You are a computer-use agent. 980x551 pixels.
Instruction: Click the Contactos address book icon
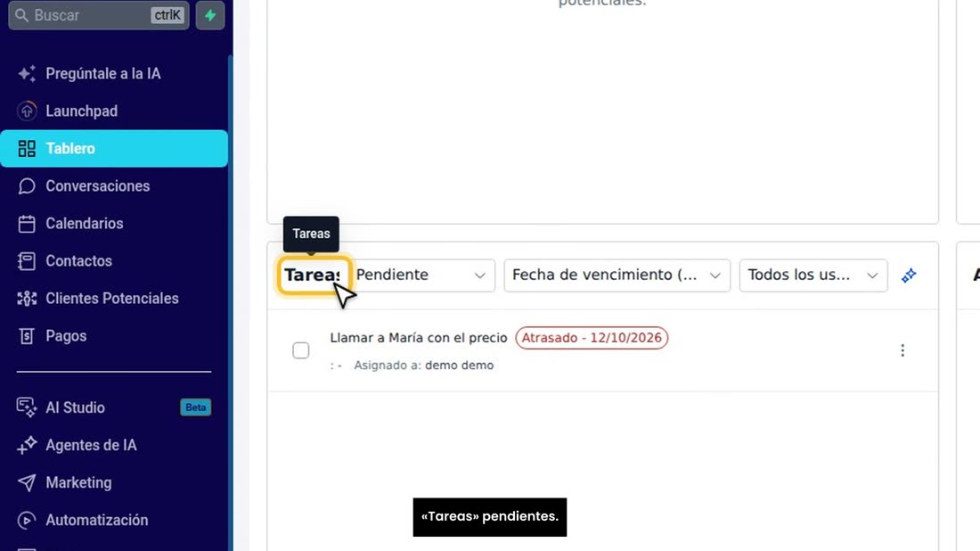click(26, 261)
